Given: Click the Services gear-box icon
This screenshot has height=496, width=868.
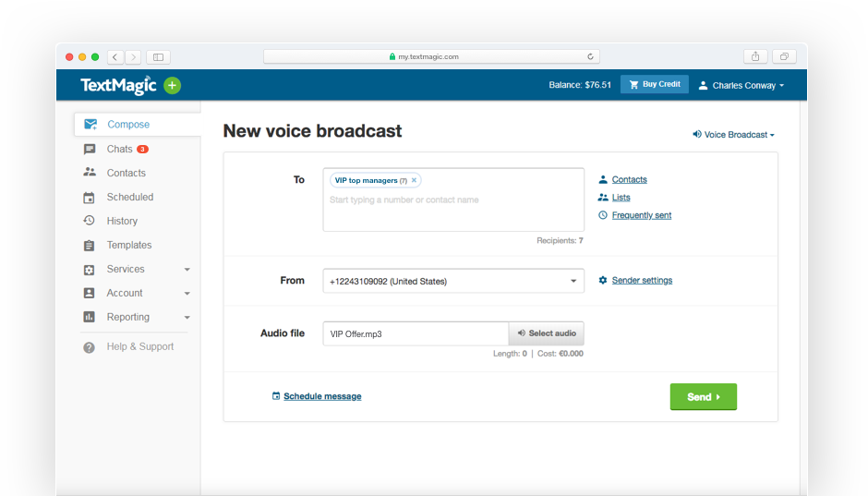Looking at the screenshot, I should pos(89,270).
